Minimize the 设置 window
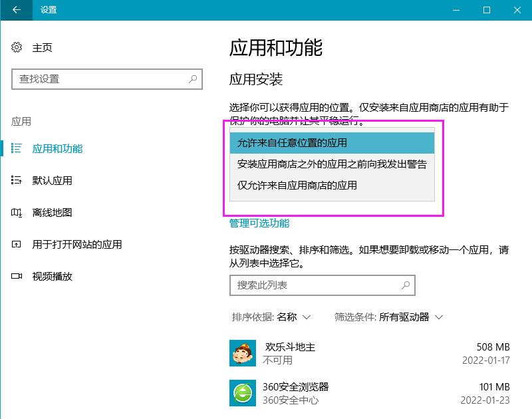 (x=456, y=10)
